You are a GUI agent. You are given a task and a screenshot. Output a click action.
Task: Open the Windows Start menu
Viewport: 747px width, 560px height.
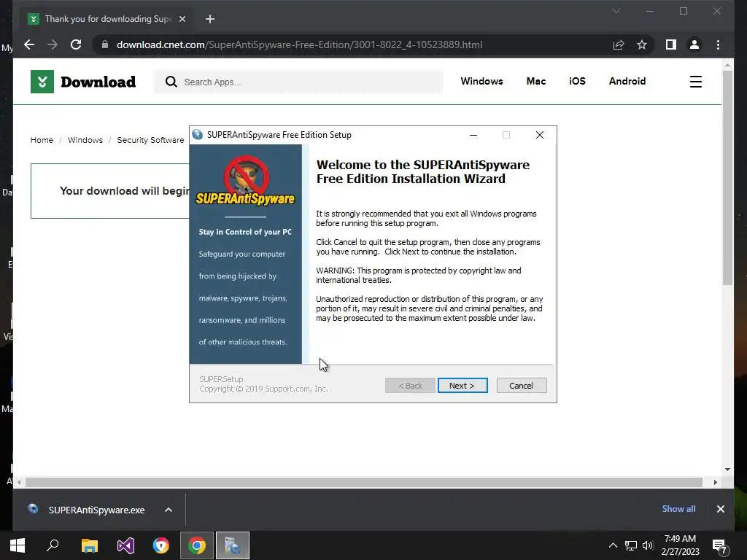tap(18, 545)
